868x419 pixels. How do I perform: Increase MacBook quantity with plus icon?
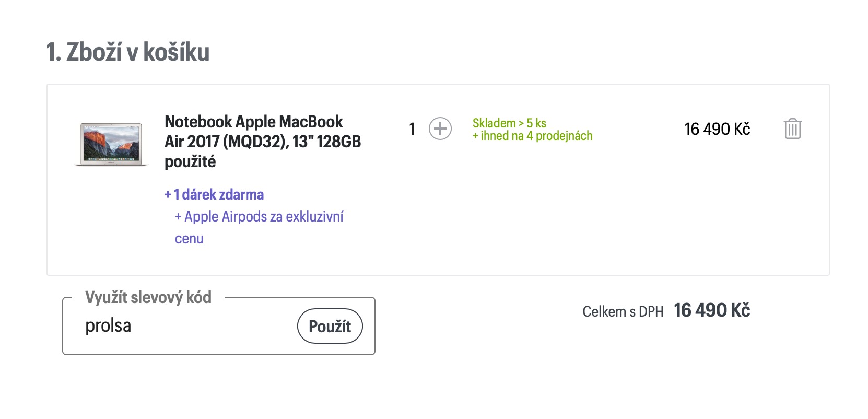[440, 129]
